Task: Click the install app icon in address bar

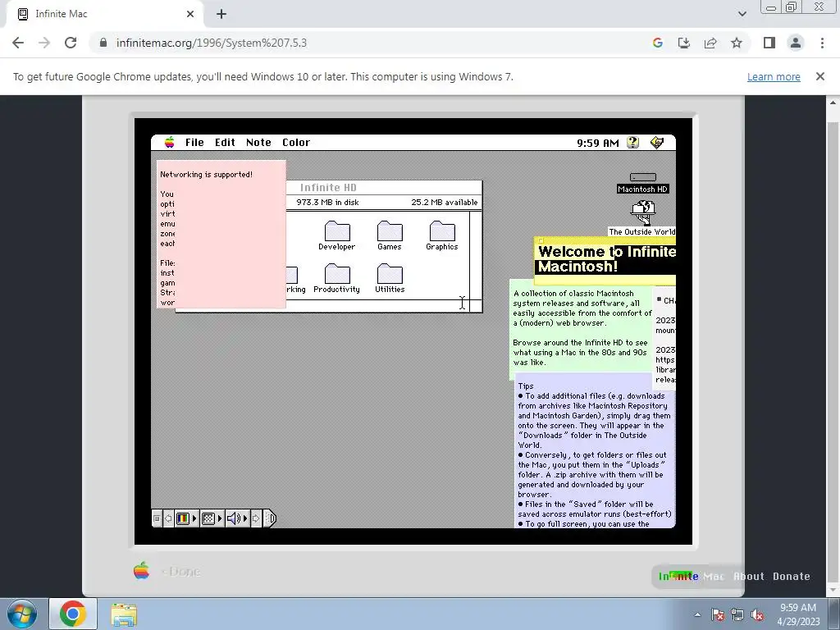Action: point(684,43)
